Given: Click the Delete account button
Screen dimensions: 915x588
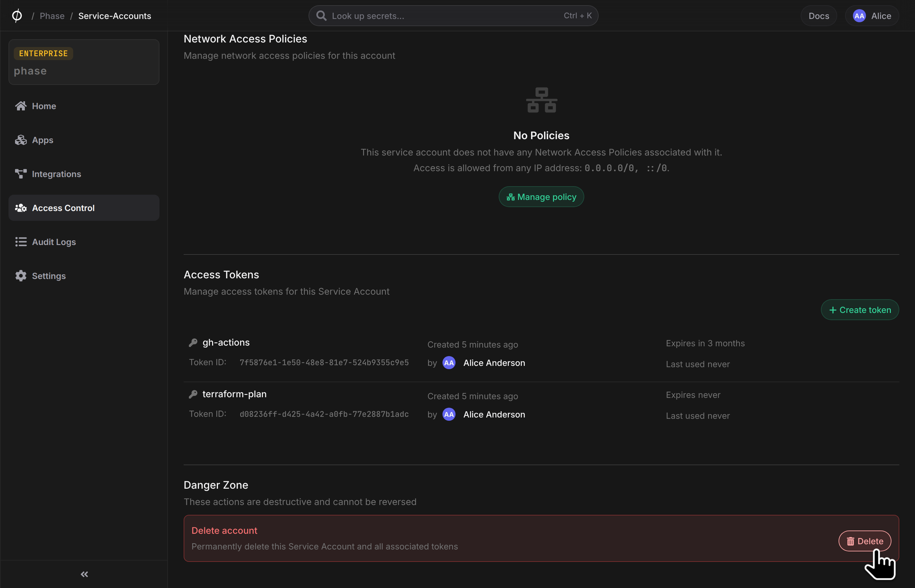Looking at the screenshot, I should click(865, 541).
